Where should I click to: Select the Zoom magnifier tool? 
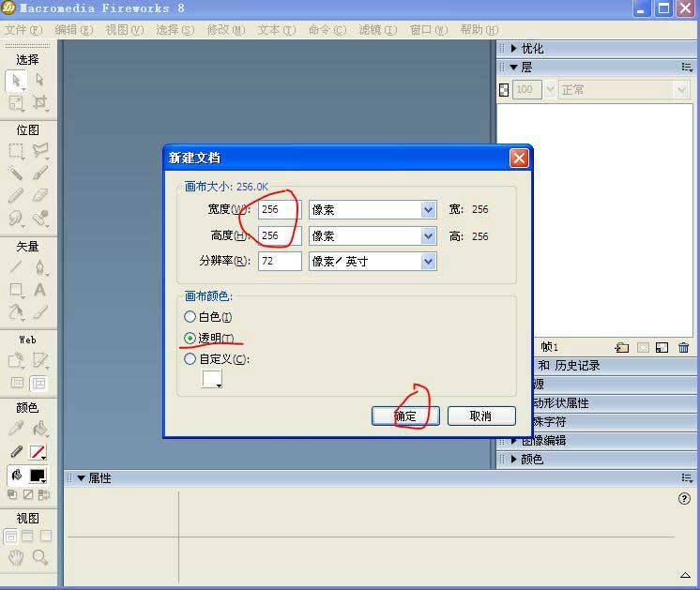tap(40, 558)
